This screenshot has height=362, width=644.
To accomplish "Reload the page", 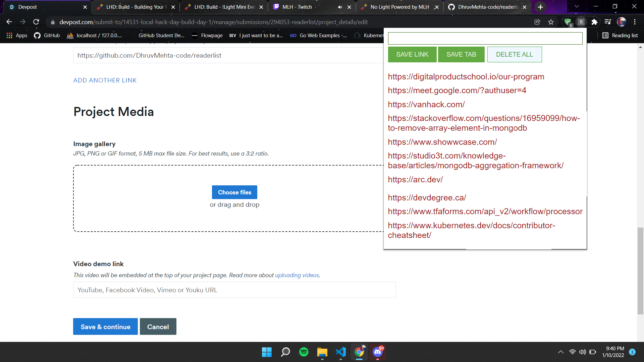I will point(36,22).
